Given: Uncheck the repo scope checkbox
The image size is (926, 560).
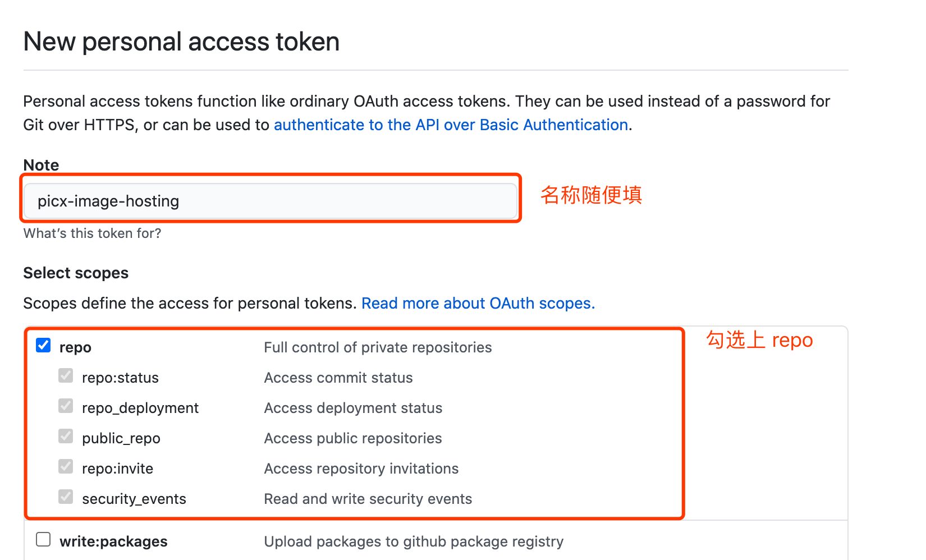Looking at the screenshot, I should [43, 345].
